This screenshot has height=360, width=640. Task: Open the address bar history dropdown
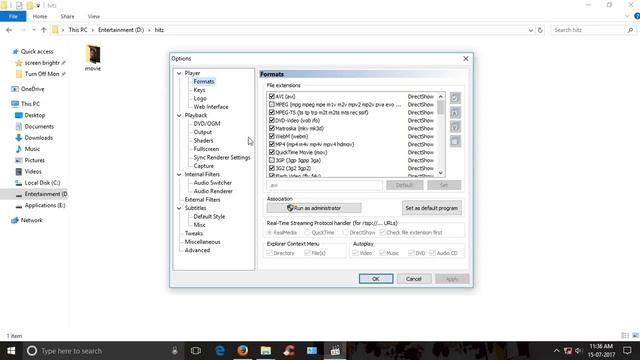531,30
